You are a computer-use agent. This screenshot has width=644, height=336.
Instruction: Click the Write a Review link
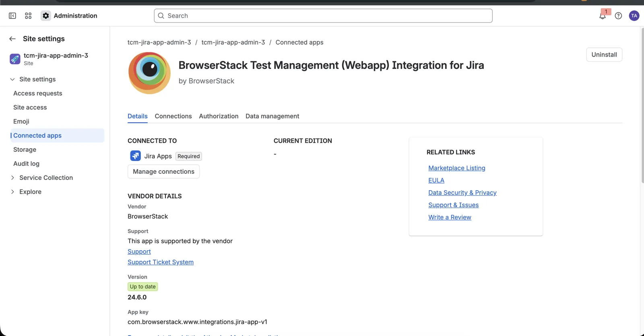click(x=450, y=217)
